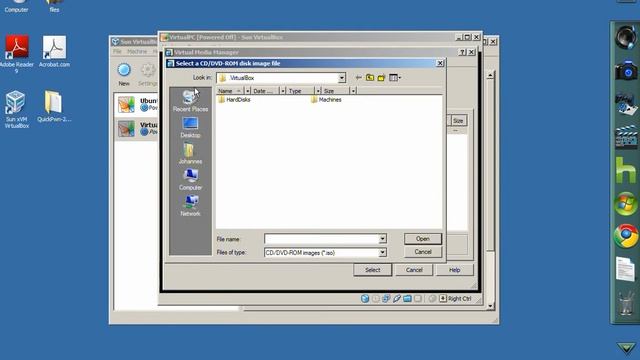Viewport: 640px width, 360px height.
Task: Click the Windows orb icon in the dock
Action: click(x=626, y=204)
